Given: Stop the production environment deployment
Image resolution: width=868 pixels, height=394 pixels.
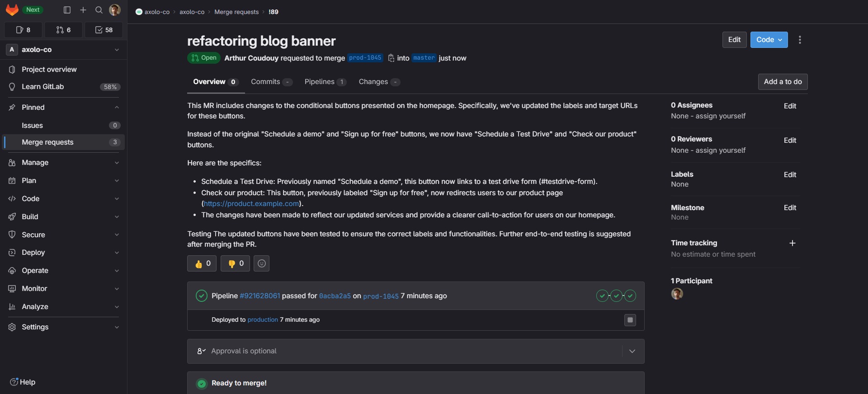Looking at the screenshot, I should [630, 320].
